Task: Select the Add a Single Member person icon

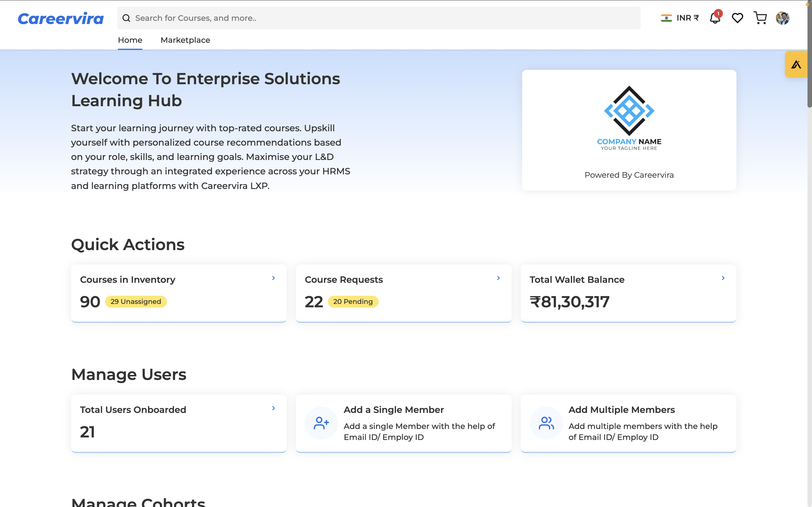Action: coord(321,423)
